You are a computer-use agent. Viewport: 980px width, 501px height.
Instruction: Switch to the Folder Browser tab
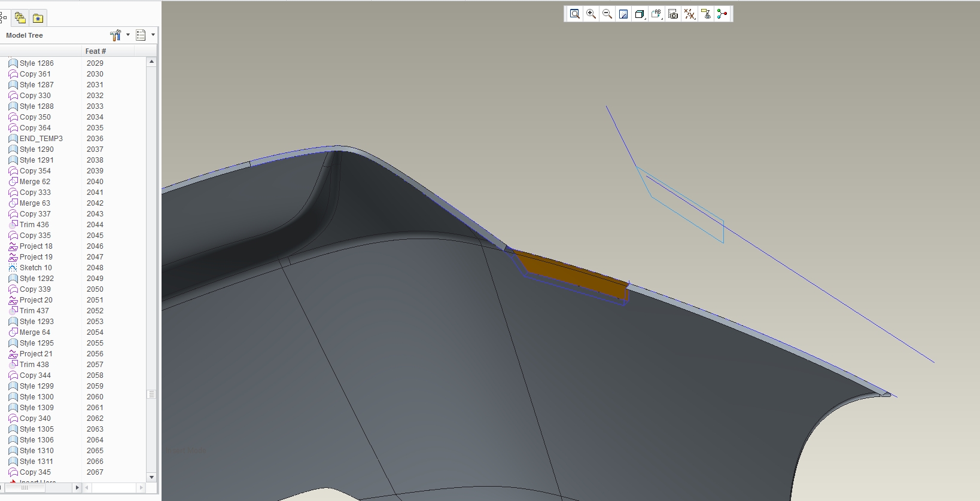[x=20, y=18]
